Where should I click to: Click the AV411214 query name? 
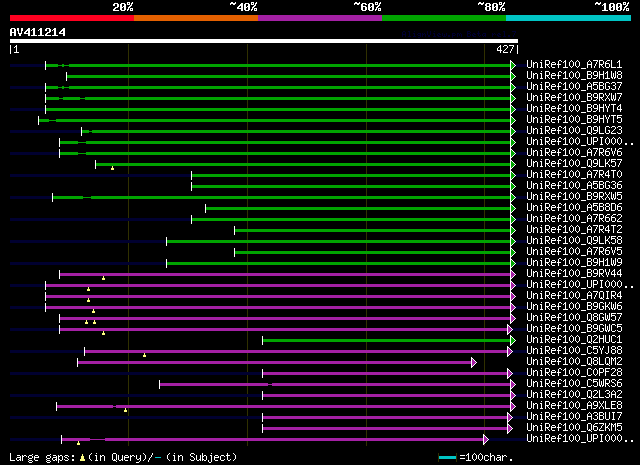point(38,32)
